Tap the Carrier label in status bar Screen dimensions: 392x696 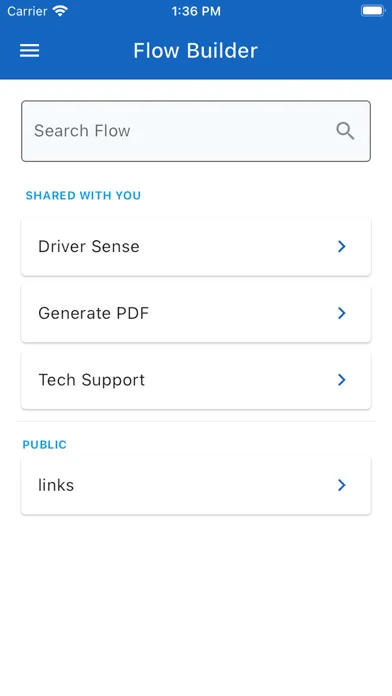click(x=28, y=11)
